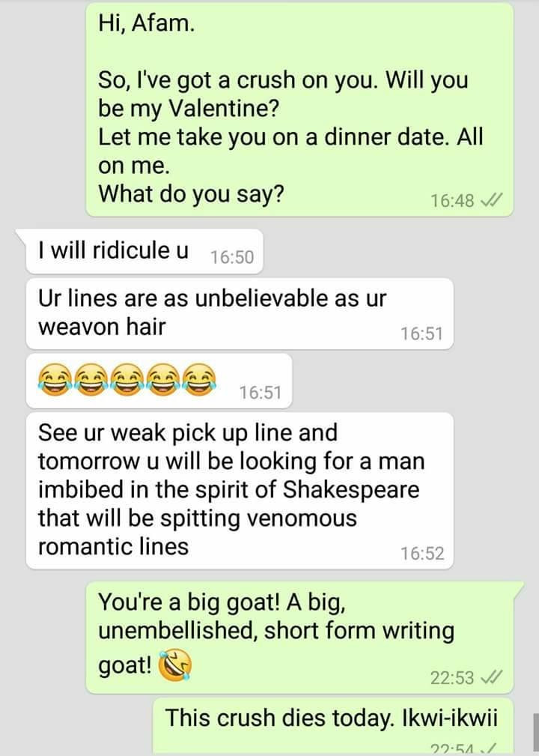539x756 pixels.
Task: Click the first laughing-crying emoji
Action: coord(55,379)
